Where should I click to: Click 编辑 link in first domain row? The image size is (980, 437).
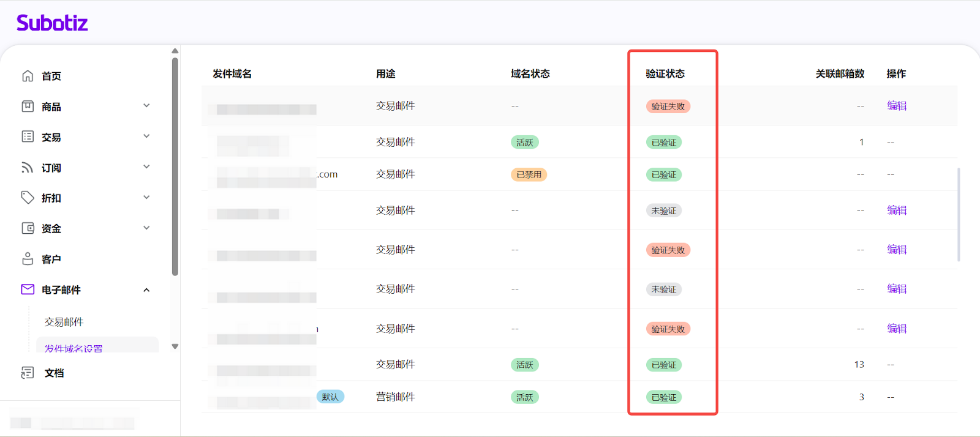click(897, 106)
